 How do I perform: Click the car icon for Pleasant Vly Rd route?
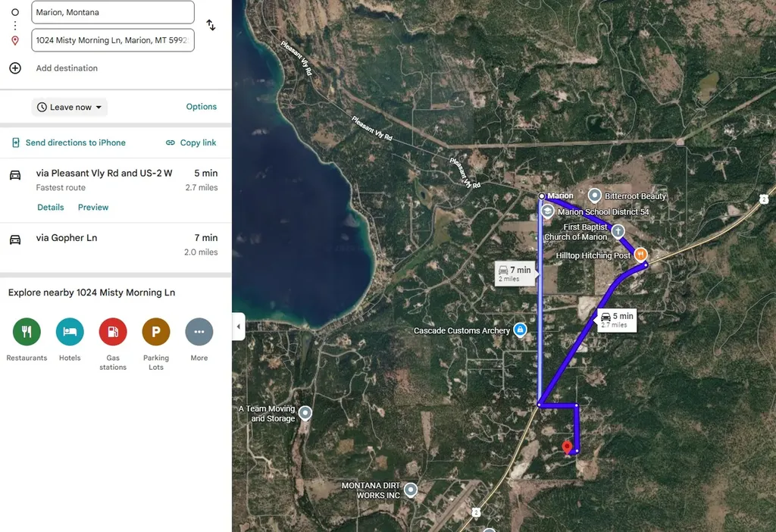click(15, 175)
